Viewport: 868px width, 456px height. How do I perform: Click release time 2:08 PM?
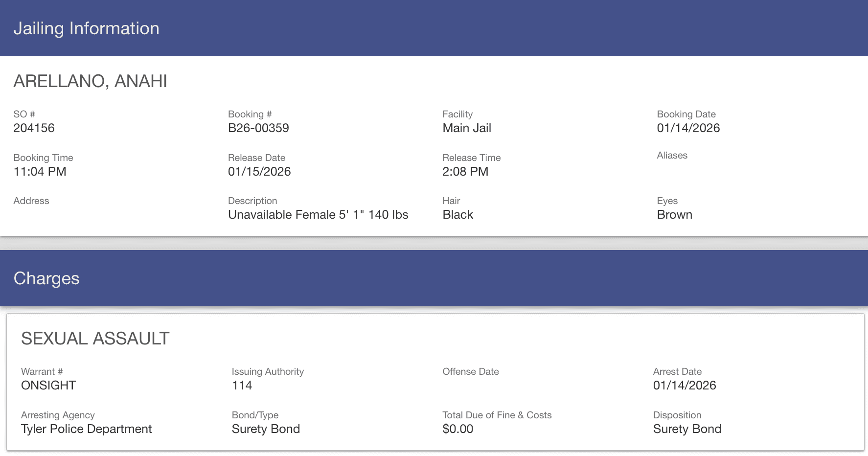click(x=465, y=172)
